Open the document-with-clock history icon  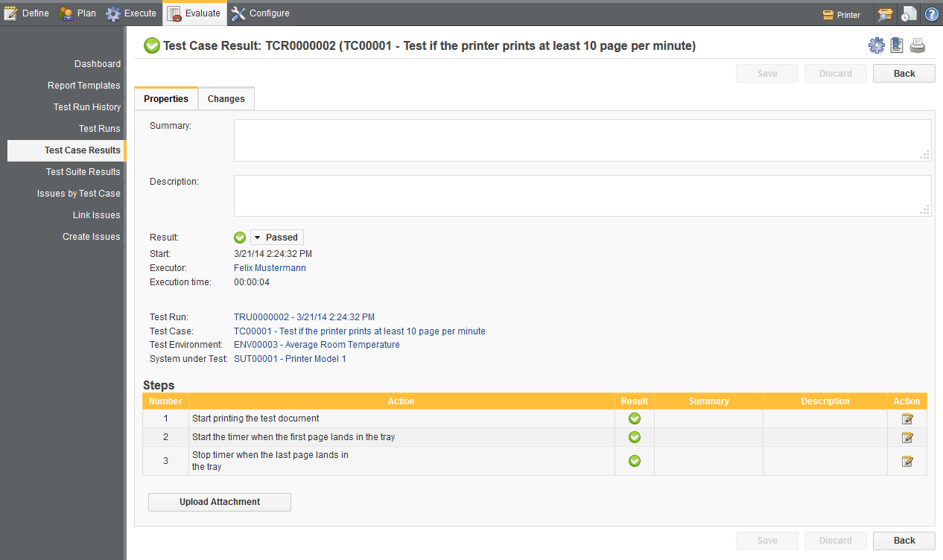tap(908, 14)
